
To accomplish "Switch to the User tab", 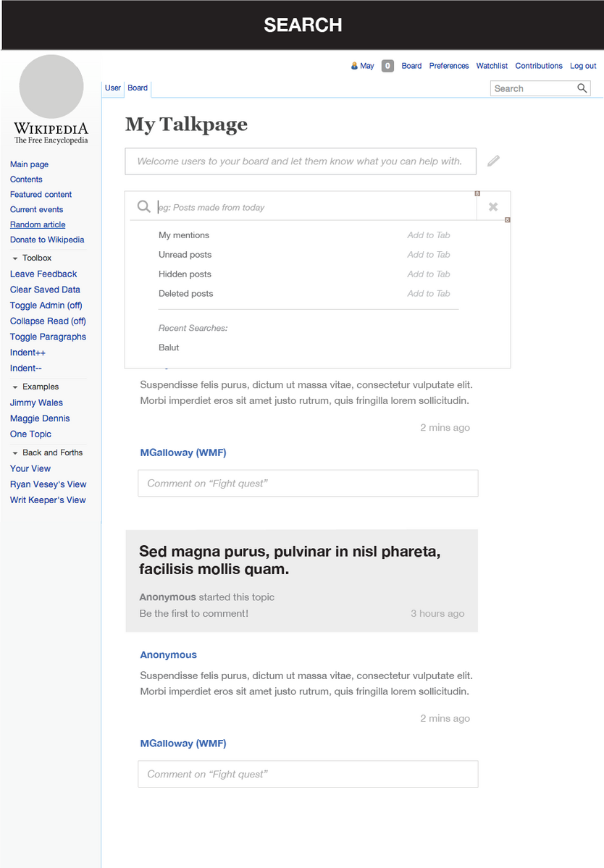I will click(113, 88).
